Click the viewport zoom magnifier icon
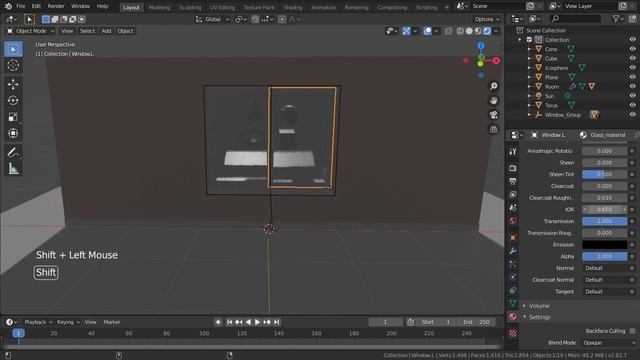 click(x=494, y=86)
